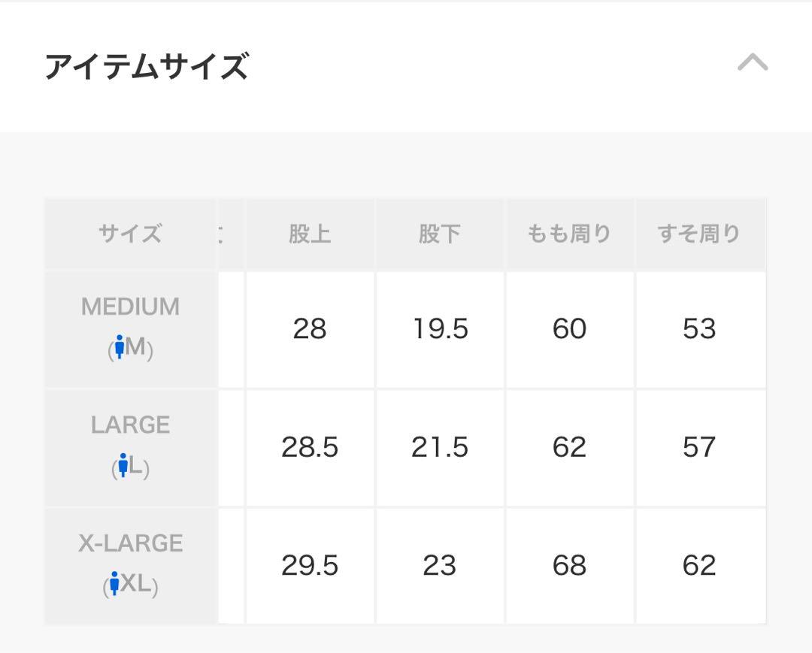Screen dimensions: 812x653
Task: Click the すそ周り column header
Action: point(700,234)
